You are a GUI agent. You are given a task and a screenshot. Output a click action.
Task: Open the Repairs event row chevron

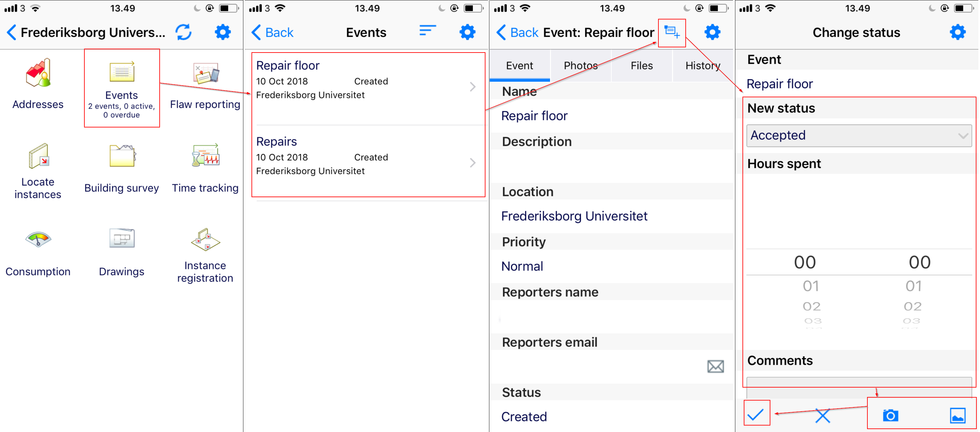pyautogui.click(x=472, y=163)
